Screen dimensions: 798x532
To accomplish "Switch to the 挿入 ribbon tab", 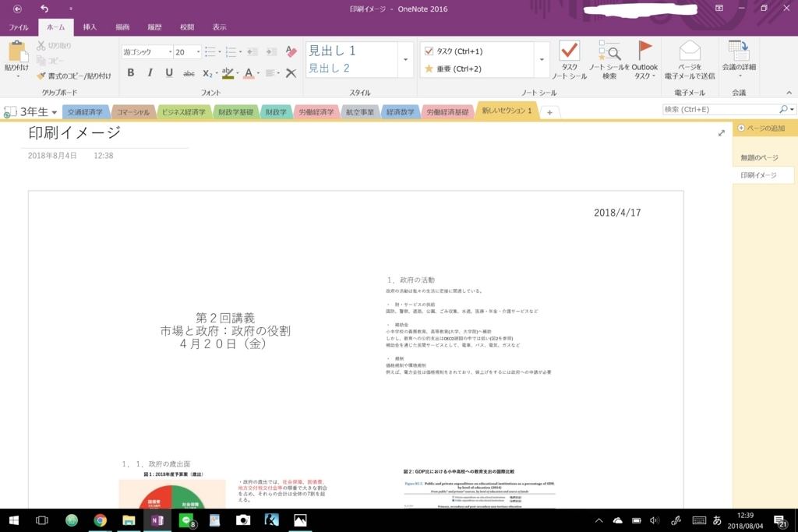I will [88, 26].
